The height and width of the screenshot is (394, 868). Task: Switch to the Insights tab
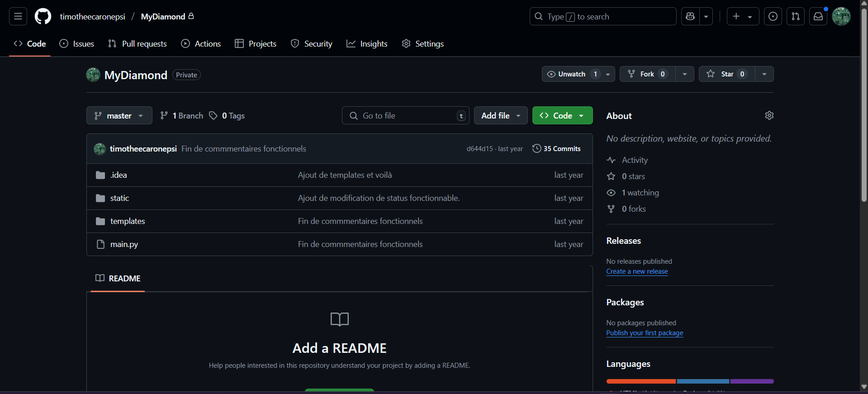point(367,44)
